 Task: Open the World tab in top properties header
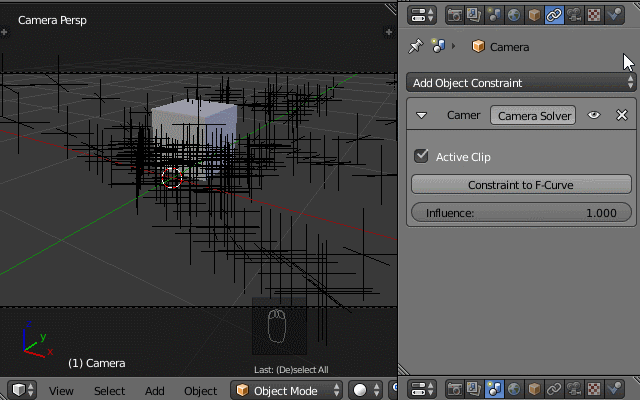tap(514, 15)
